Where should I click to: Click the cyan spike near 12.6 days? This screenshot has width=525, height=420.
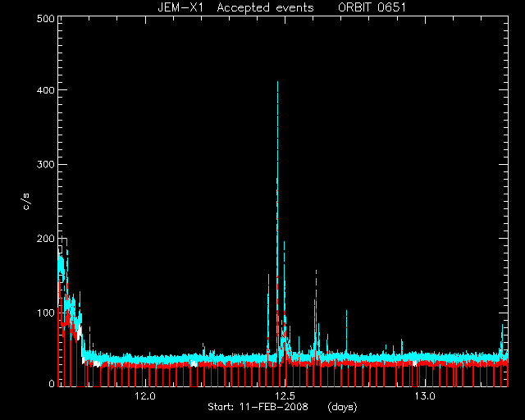(x=316, y=271)
